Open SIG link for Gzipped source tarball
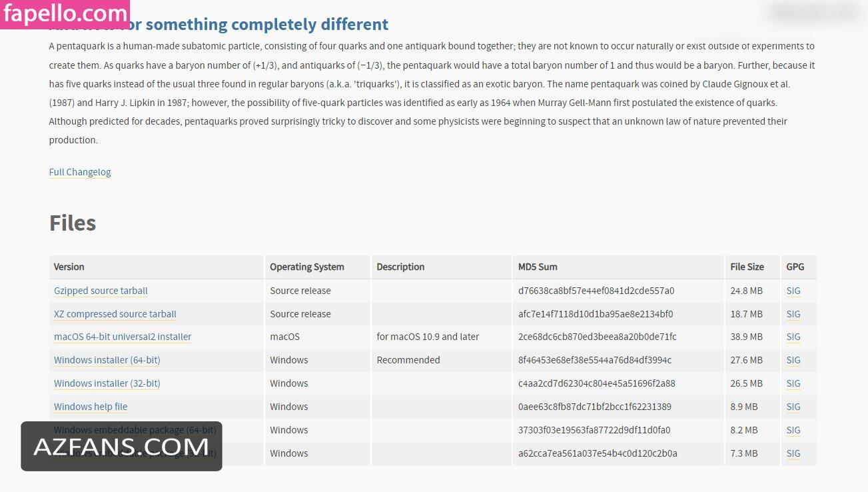 [793, 291]
